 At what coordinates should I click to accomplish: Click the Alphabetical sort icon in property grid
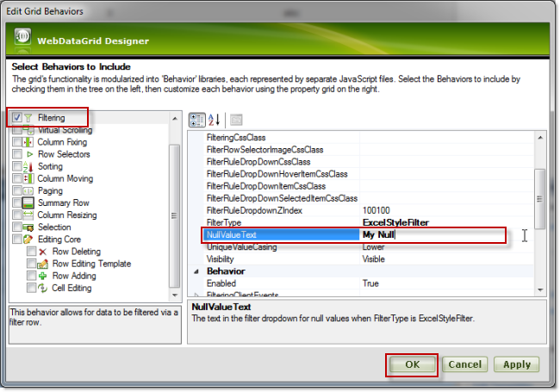(215, 120)
